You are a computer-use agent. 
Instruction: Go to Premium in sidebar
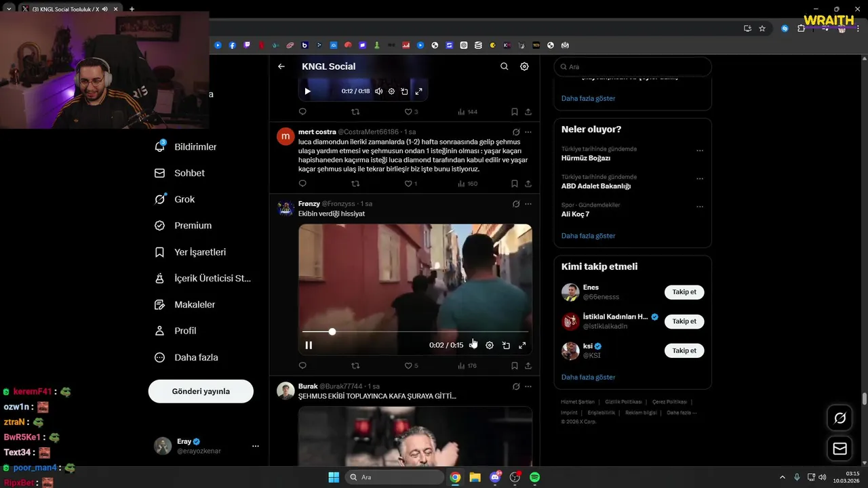pyautogui.click(x=183, y=226)
